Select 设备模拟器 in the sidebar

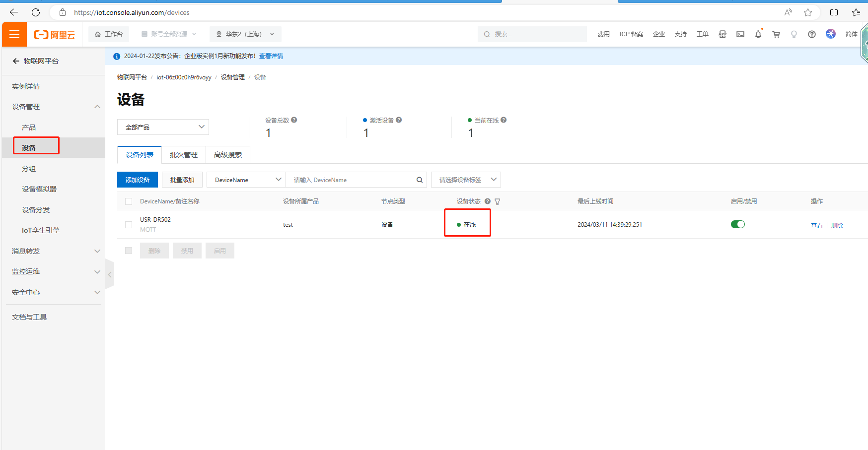point(39,189)
